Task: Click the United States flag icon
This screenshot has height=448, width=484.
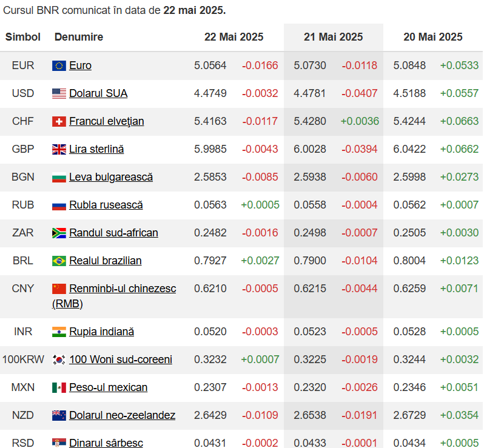Action: [59, 93]
